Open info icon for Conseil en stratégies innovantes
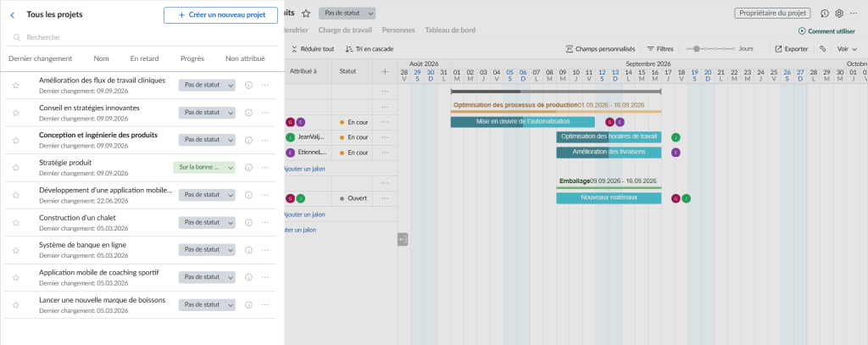Screen dimensions: 868x345 click(x=248, y=113)
